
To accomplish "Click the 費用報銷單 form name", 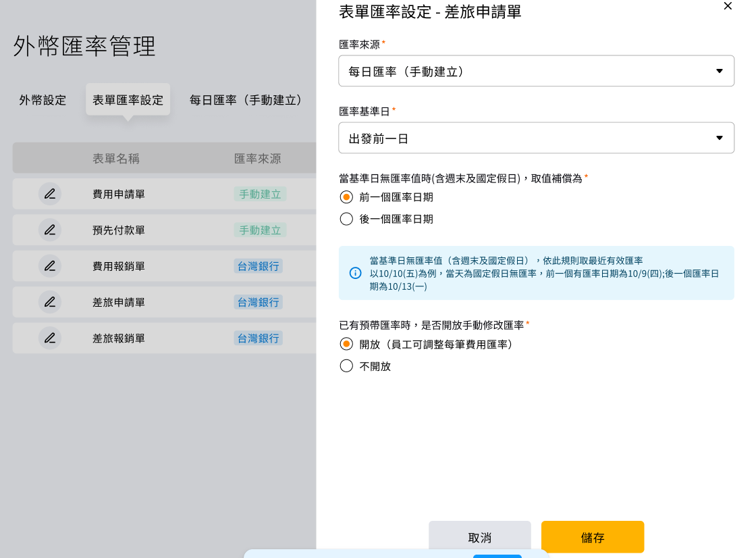I will tap(119, 266).
